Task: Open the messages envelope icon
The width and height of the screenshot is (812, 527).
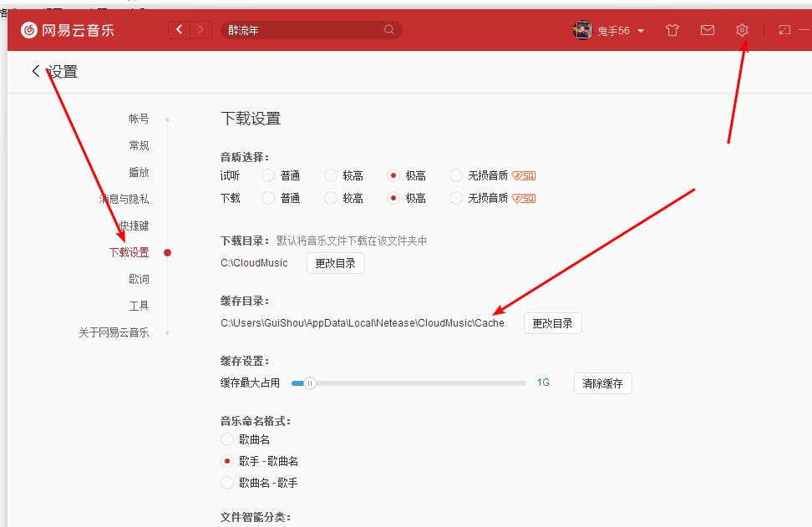Action: [708, 30]
